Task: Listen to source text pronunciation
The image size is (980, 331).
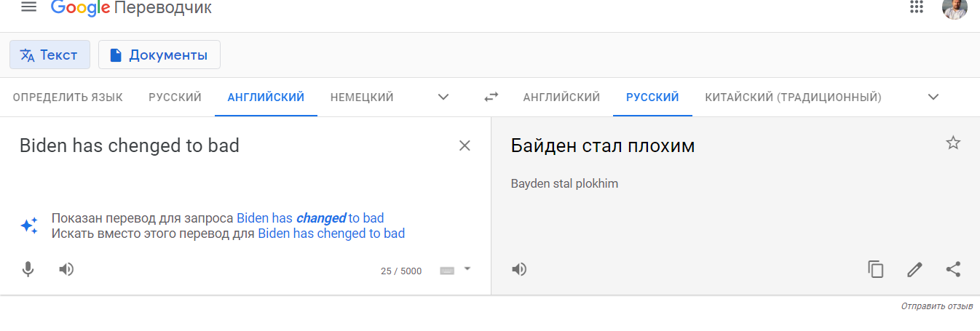Action: click(66, 269)
